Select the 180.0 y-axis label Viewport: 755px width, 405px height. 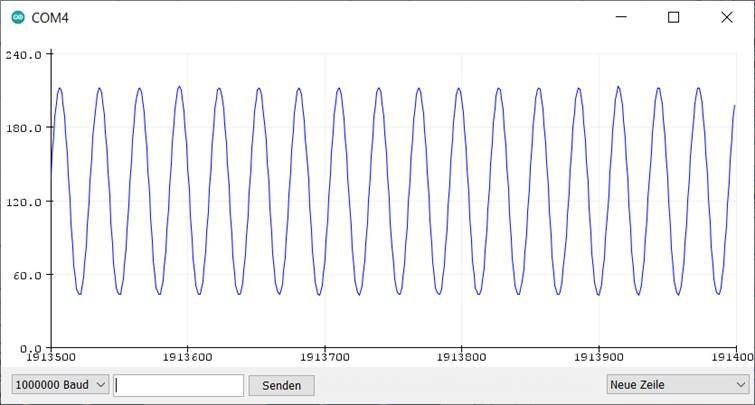click(x=23, y=128)
